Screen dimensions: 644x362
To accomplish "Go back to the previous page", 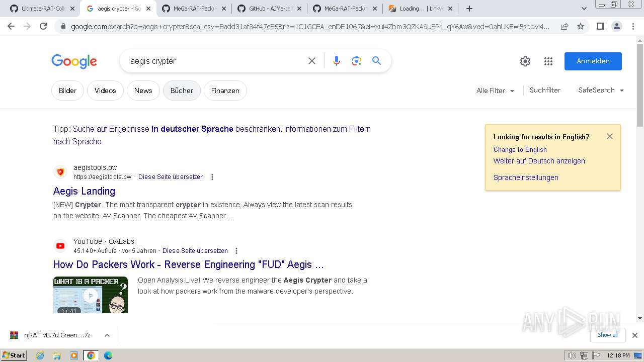I will pos(11,26).
